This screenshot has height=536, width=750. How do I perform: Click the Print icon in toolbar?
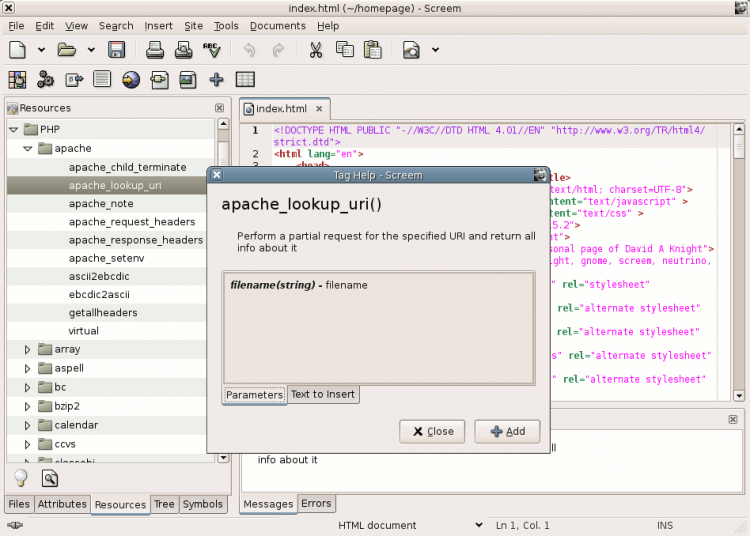click(x=155, y=49)
